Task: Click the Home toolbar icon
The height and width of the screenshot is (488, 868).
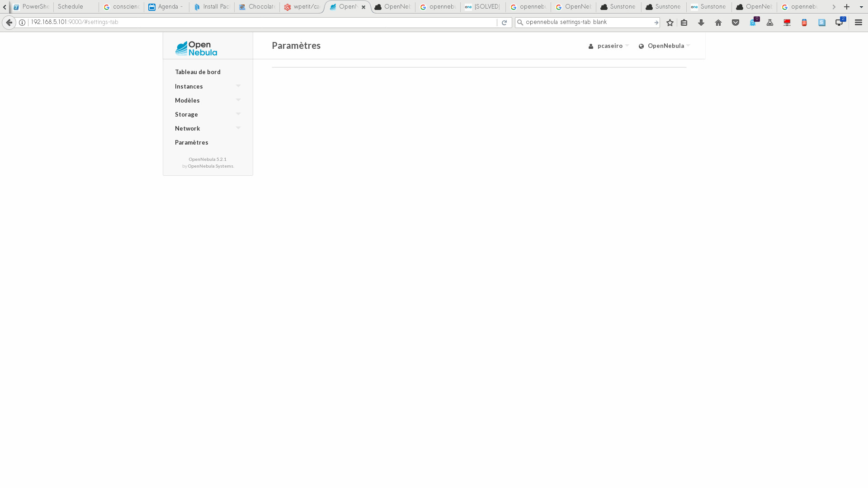Action: (718, 22)
